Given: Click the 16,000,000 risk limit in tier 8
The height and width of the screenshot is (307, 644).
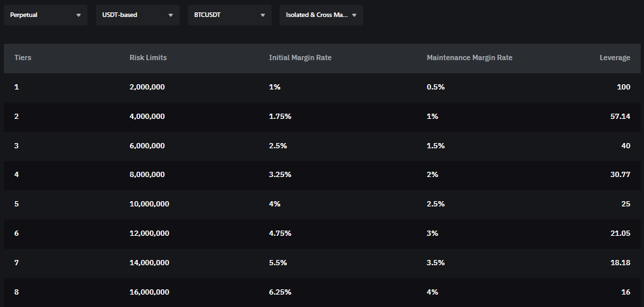Looking at the screenshot, I should tap(149, 292).
